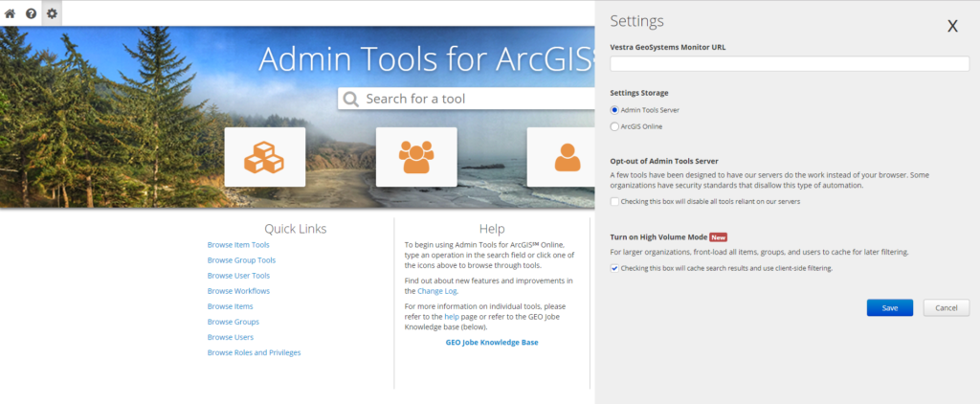
Task: Click the Save button
Action: point(889,307)
